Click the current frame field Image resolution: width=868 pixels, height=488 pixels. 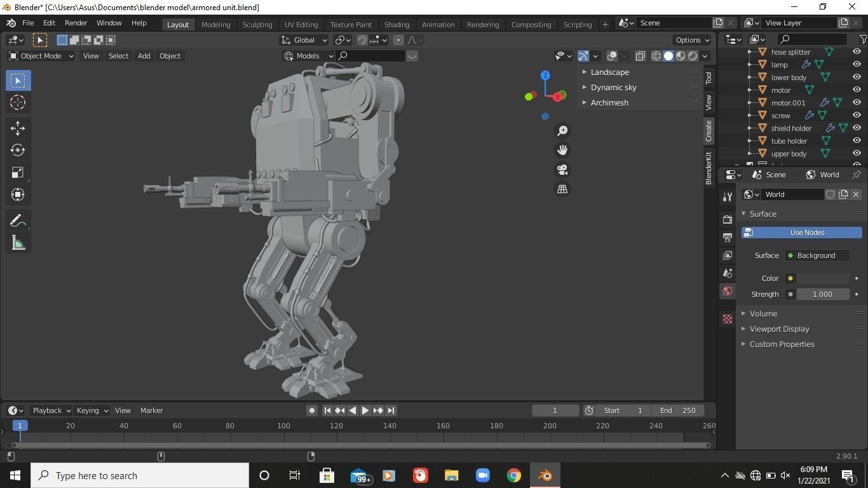555,410
